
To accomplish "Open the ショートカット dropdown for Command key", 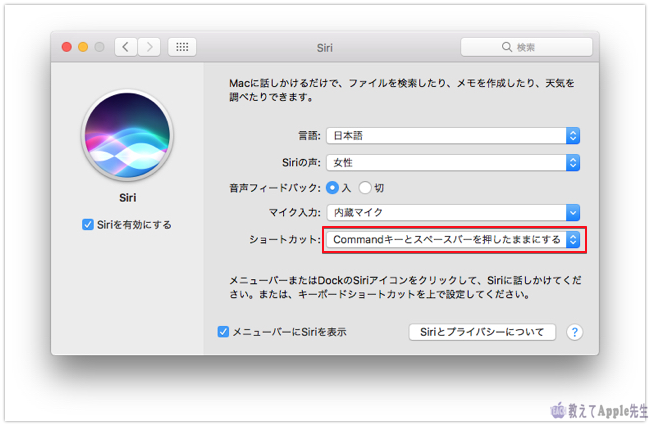I will click(x=453, y=240).
